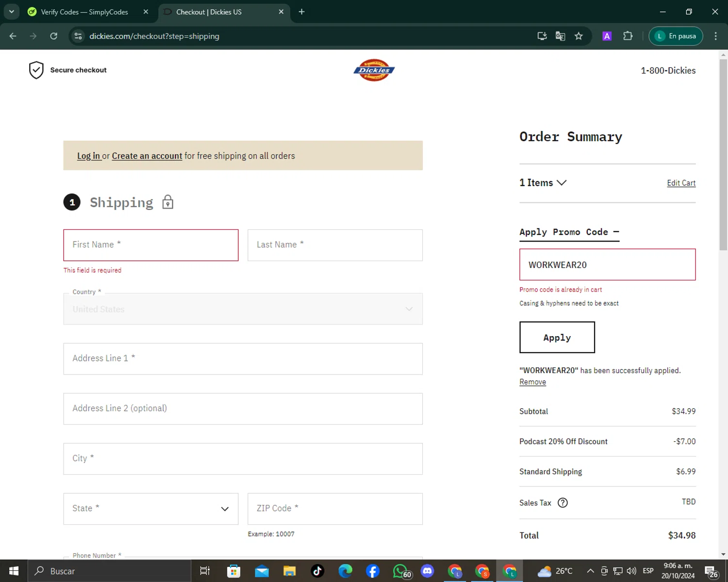Open TikTok from the taskbar
Screen dimensions: 728x582
tap(318, 571)
